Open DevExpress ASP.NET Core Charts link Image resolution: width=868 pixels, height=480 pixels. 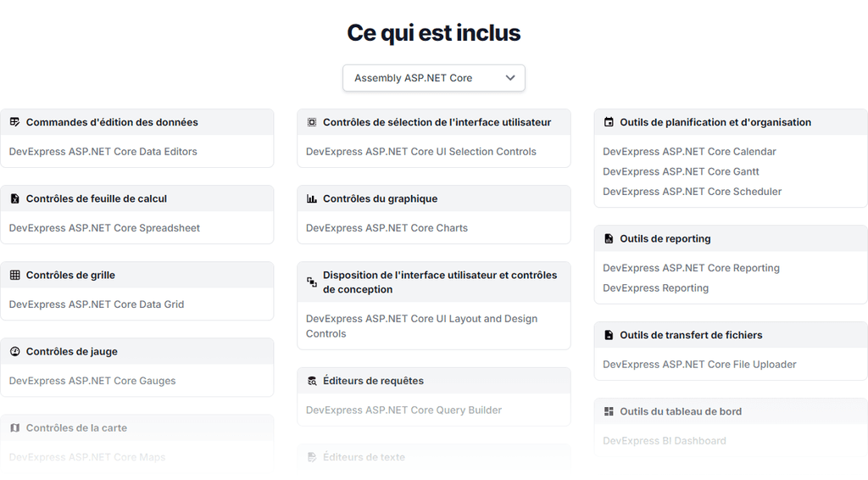[387, 227]
